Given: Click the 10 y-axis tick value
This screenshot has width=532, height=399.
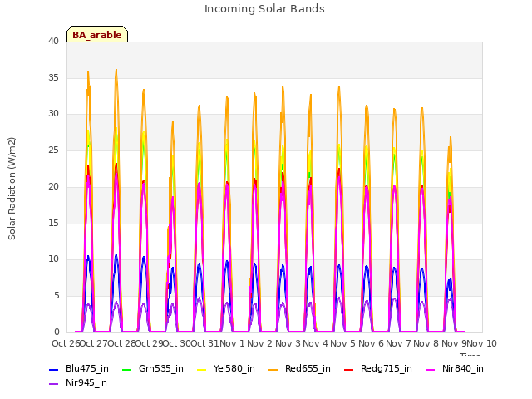Looking at the screenshot, I should click(x=53, y=259).
